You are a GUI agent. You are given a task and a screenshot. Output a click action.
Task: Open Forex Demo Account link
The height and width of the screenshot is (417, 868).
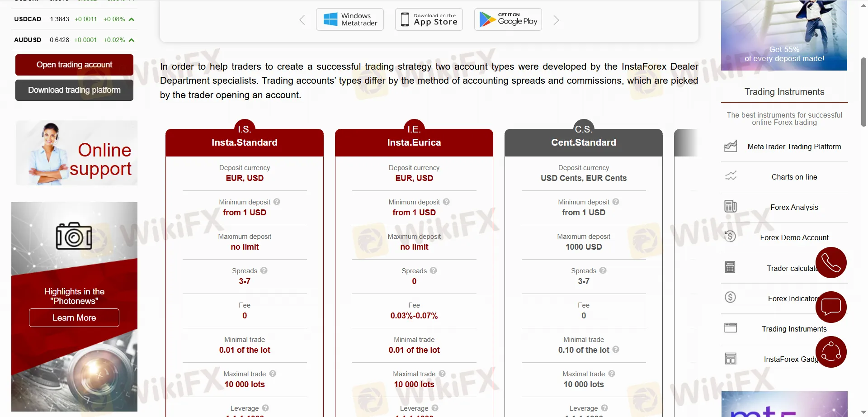click(794, 237)
